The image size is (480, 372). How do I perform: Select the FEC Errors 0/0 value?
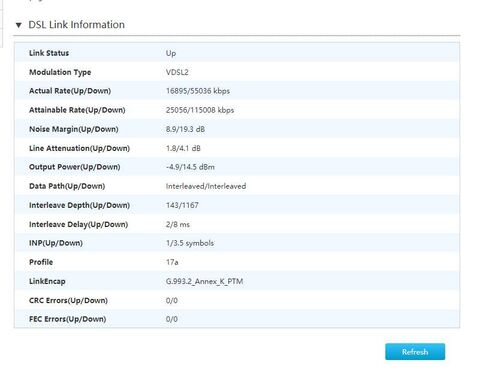pos(172,319)
